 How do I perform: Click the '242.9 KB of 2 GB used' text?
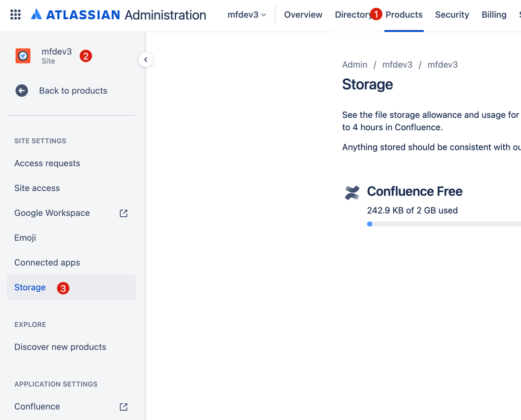[x=412, y=211]
